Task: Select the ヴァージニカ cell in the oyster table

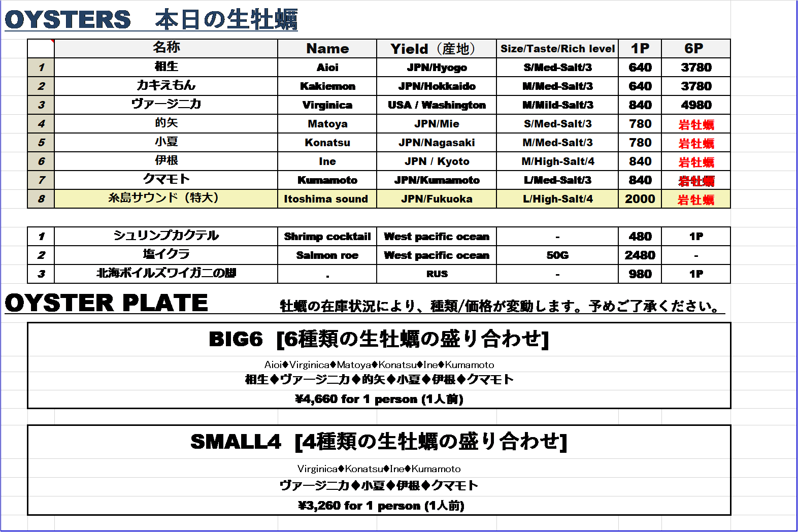Action: click(x=166, y=105)
